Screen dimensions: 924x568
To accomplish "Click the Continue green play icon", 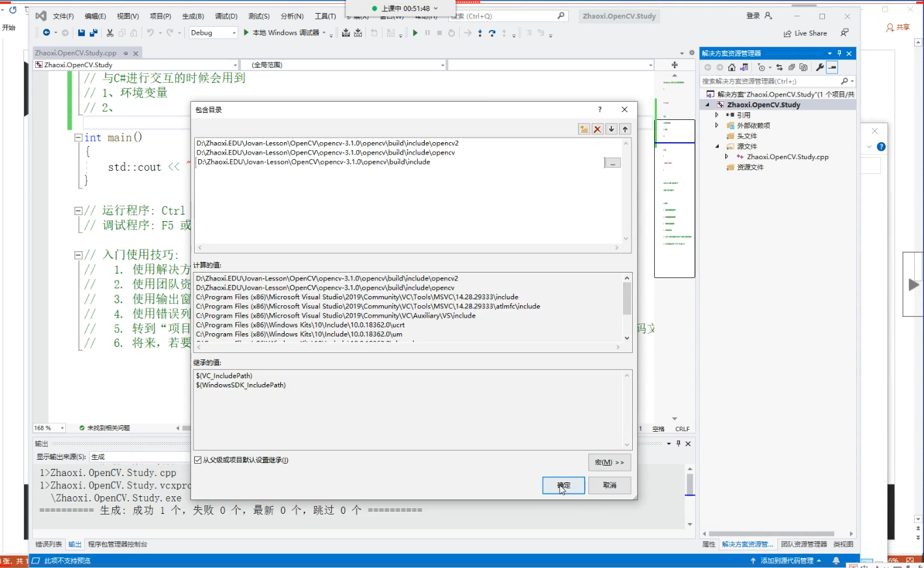I will (x=415, y=33).
